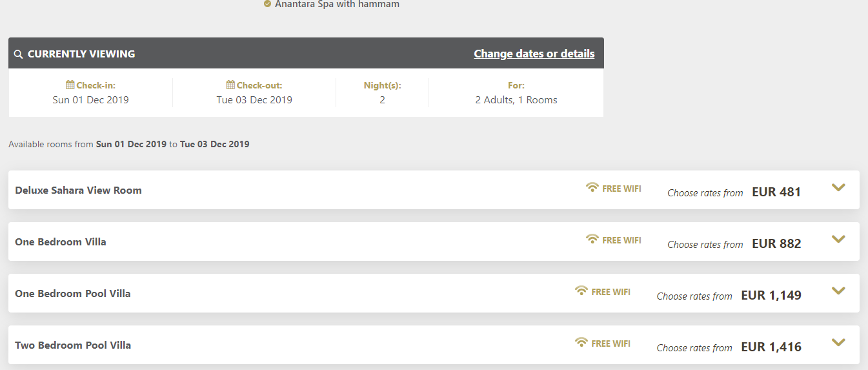Click the Tue 03 Dec 2019 check-out date
Image resolution: width=868 pixels, height=370 pixels.
point(254,100)
